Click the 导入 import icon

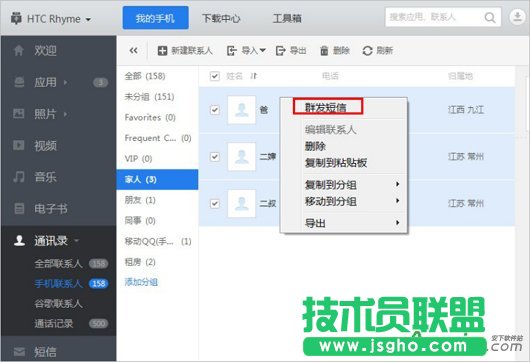coord(232,51)
